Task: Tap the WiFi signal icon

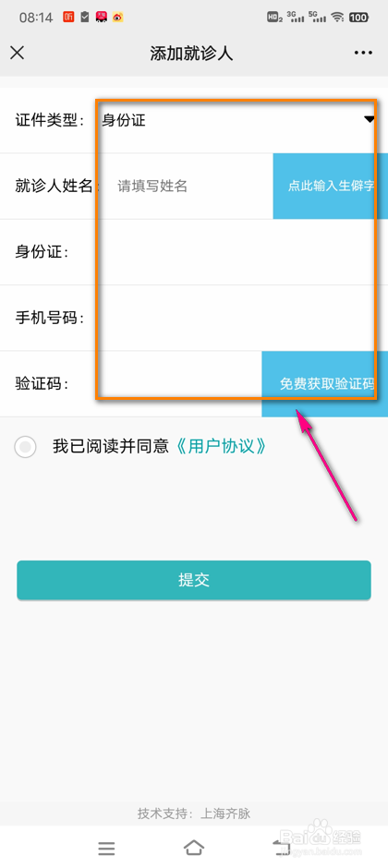Action: click(337, 18)
